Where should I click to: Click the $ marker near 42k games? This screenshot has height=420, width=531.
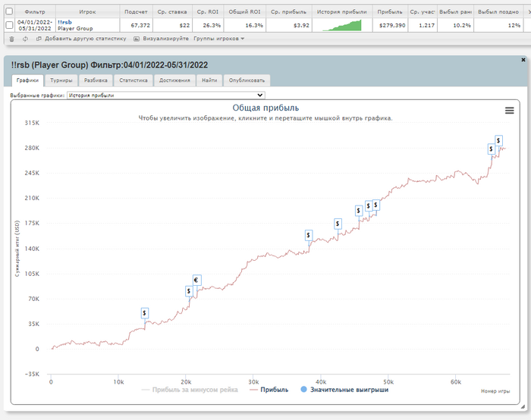(x=338, y=224)
